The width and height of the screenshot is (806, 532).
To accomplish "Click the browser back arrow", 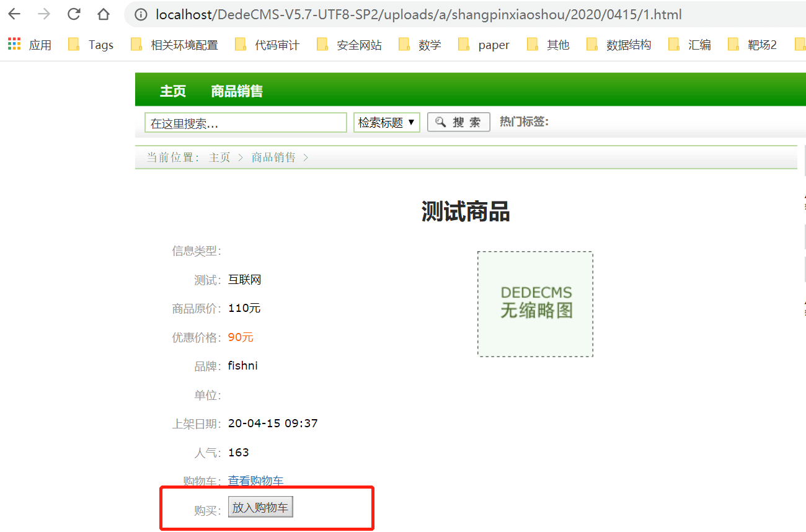I will pos(14,14).
